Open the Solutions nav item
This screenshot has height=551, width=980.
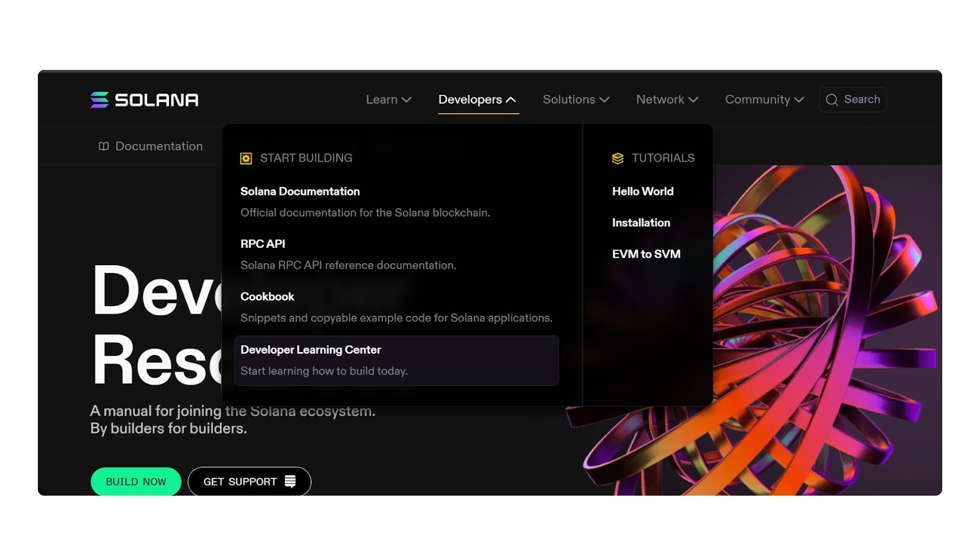tap(576, 99)
